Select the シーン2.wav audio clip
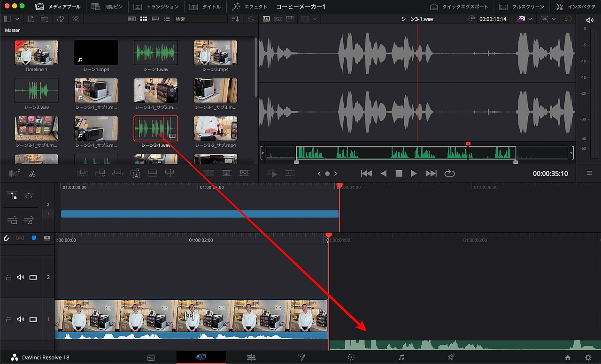This screenshot has height=364, width=601. tap(37, 90)
